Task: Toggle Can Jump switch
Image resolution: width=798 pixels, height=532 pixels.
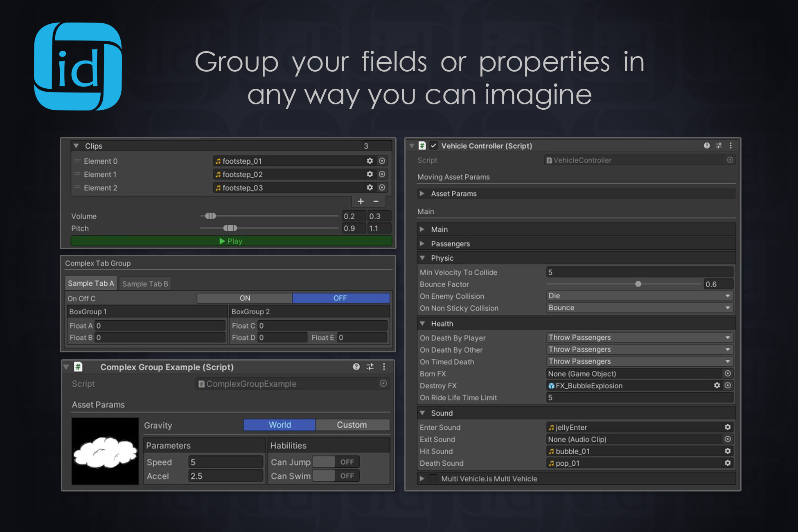Action: click(x=336, y=462)
